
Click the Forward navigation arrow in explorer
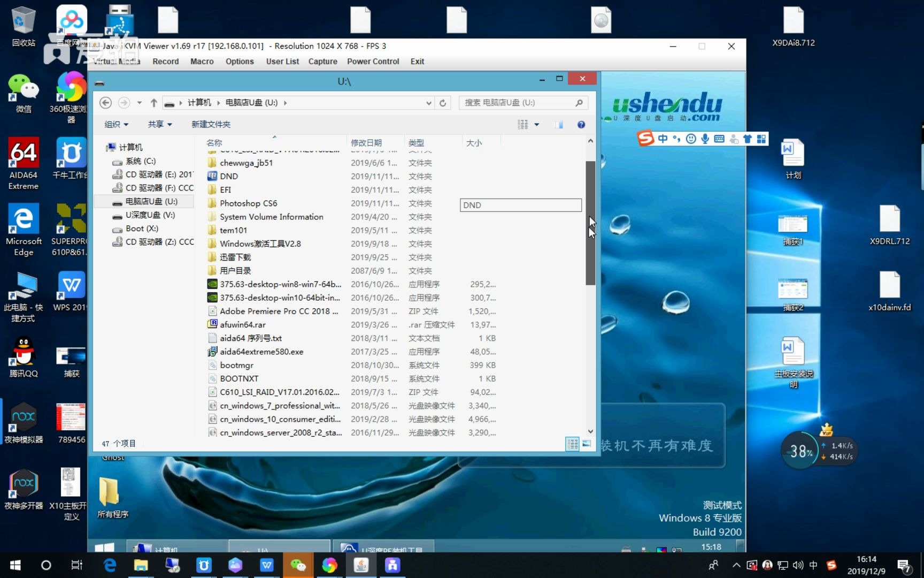pyautogui.click(x=124, y=103)
